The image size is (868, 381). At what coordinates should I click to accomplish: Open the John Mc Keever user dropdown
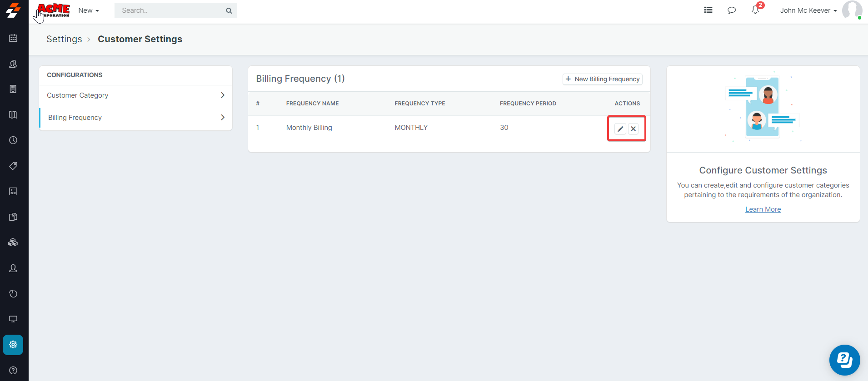(808, 10)
